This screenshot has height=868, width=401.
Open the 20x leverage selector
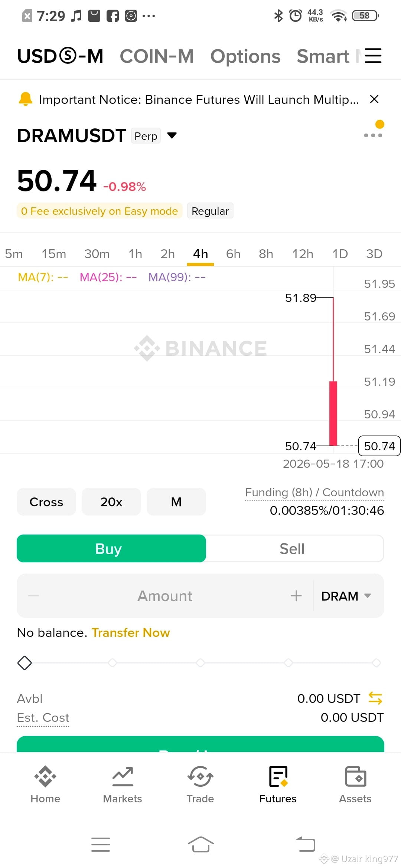pos(111,502)
